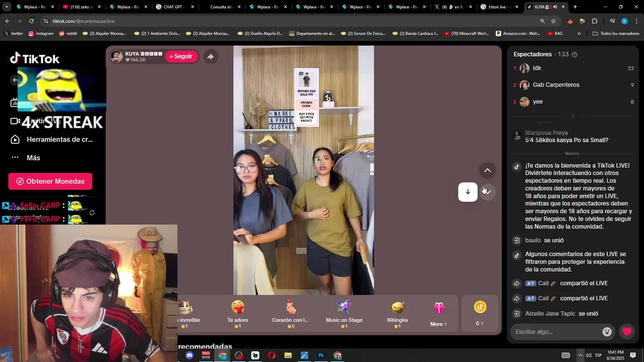The height and width of the screenshot is (362, 644).
Task: Open a new browser tab
Action: pos(575,7)
